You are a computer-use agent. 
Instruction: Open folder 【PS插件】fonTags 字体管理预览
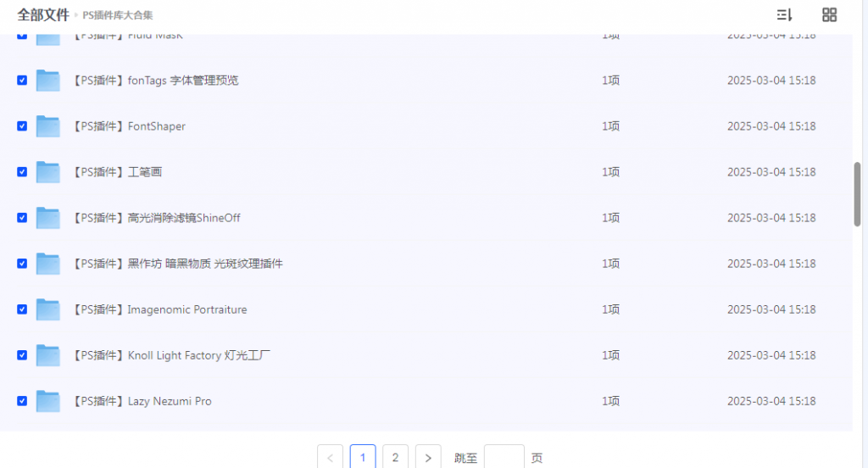(x=155, y=81)
